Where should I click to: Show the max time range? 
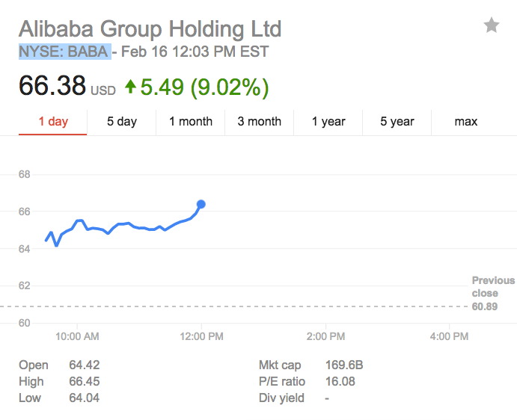466,122
